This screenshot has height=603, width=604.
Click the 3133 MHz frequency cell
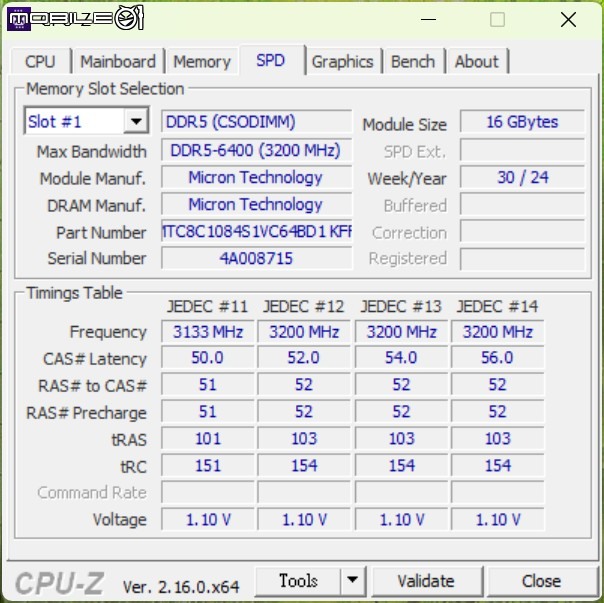tap(208, 332)
